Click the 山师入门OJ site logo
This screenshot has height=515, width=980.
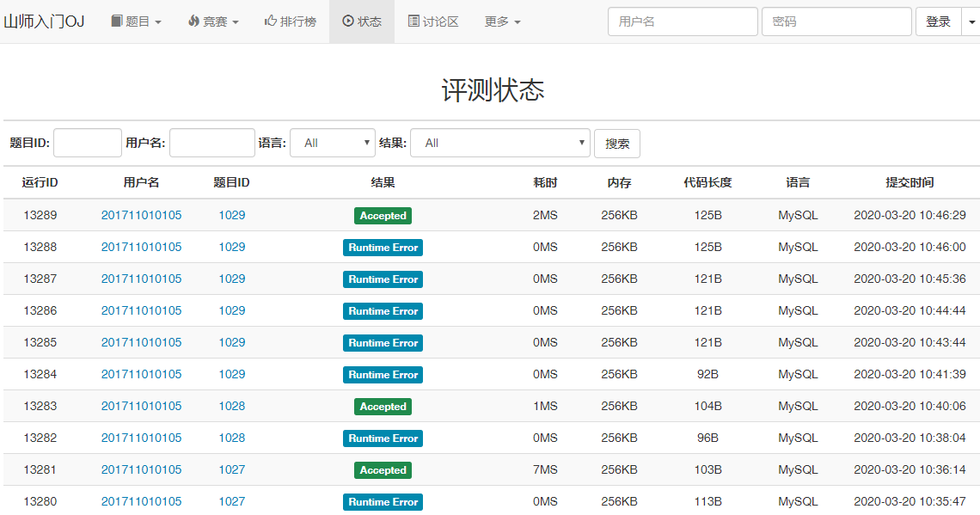tap(44, 21)
